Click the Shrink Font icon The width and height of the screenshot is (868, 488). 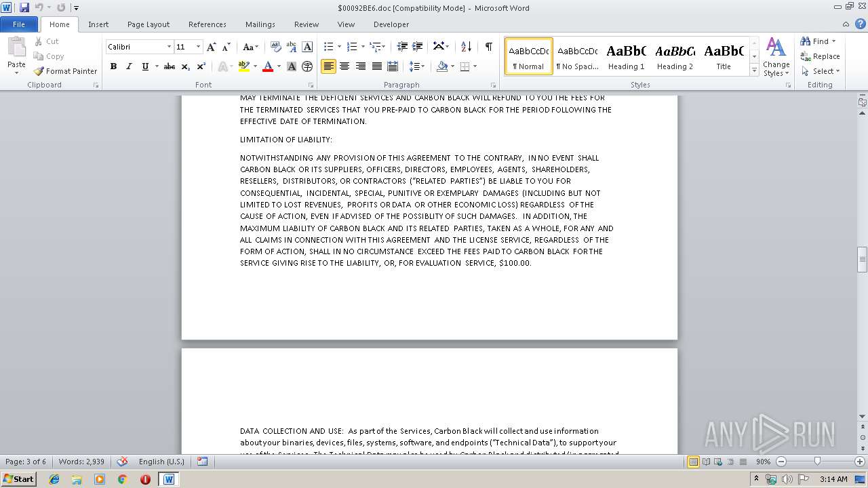click(x=226, y=47)
